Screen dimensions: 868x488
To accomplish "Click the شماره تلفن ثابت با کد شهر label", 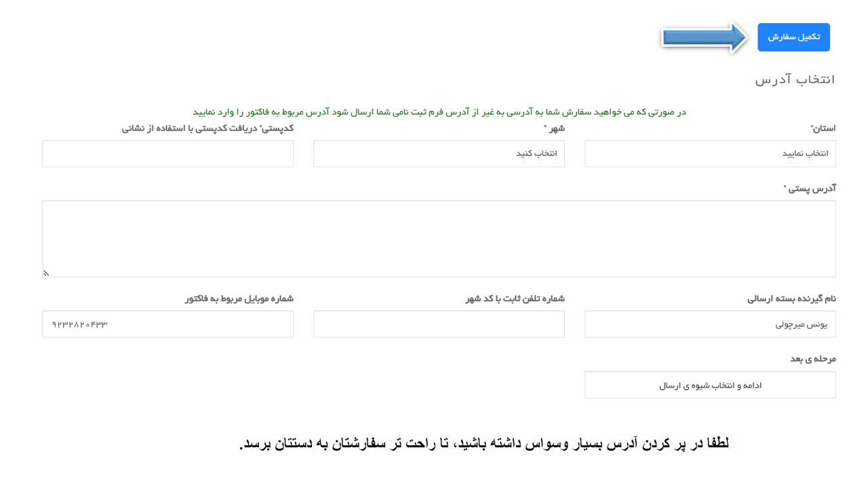I will (515, 299).
